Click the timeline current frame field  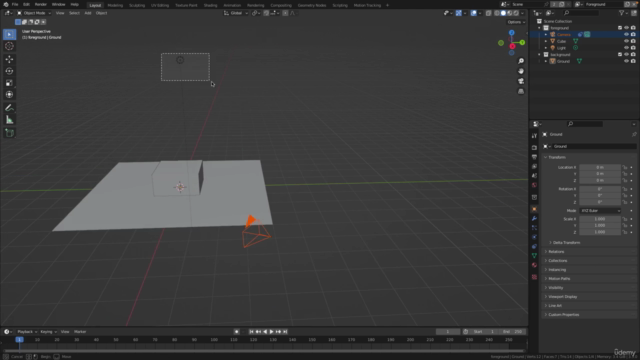448,332
